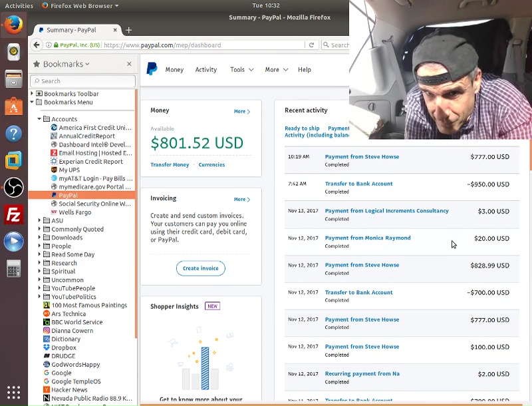532x406 pixels.
Task: Open the media player dock icon
Action: click(x=13, y=242)
